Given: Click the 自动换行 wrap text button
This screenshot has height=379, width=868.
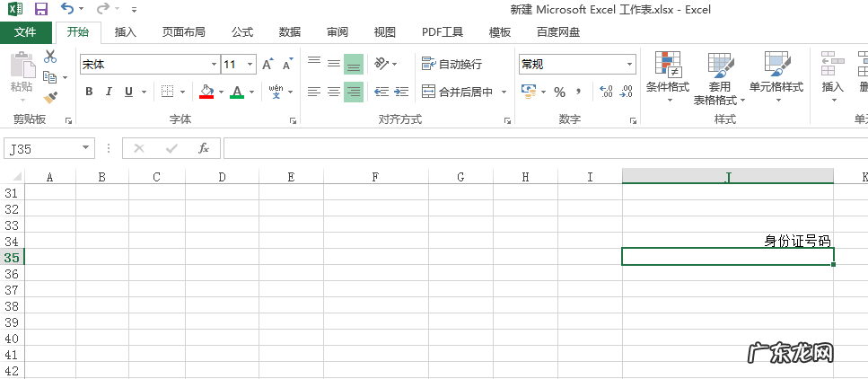Looking at the screenshot, I should click(452, 64).
